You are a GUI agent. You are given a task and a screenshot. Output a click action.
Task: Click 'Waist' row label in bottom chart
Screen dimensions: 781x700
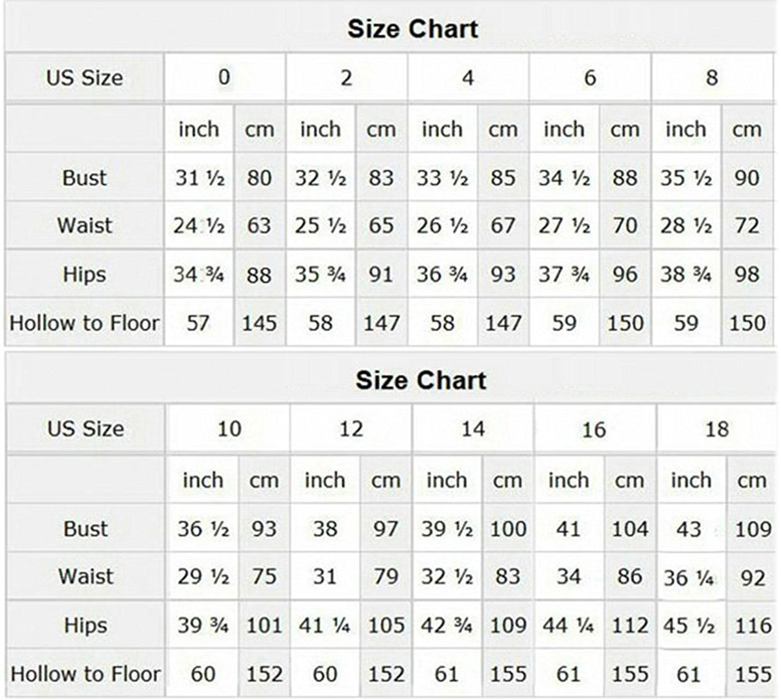pos(85,576)
